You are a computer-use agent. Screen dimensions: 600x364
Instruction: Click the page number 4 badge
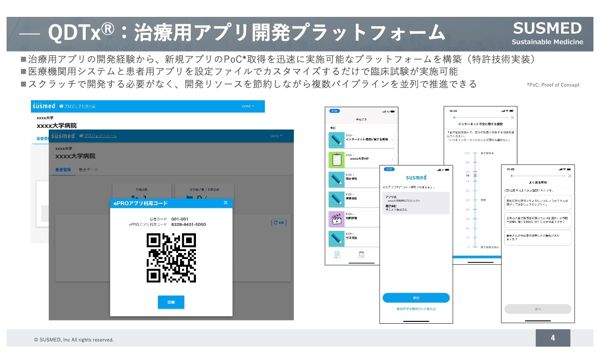[553, 338]
